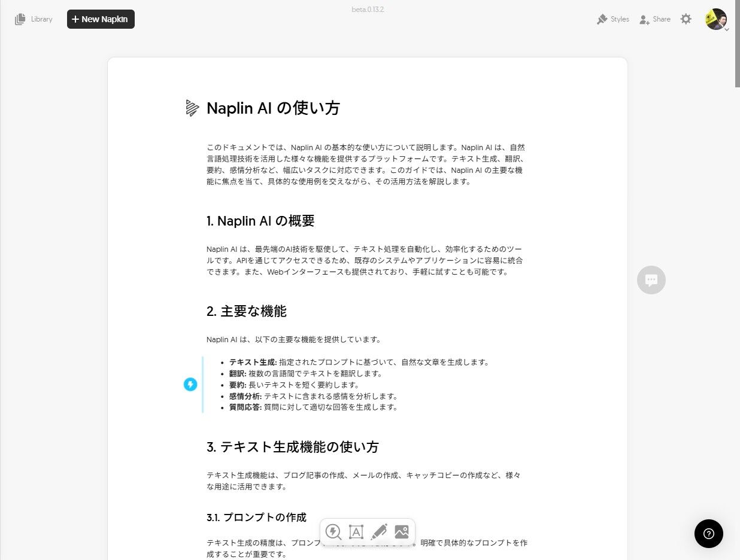Click heading "3. テキスト生成機能の使い方"
The height and width of the screenshot is (560, 740).
click(x=293, y=447)
